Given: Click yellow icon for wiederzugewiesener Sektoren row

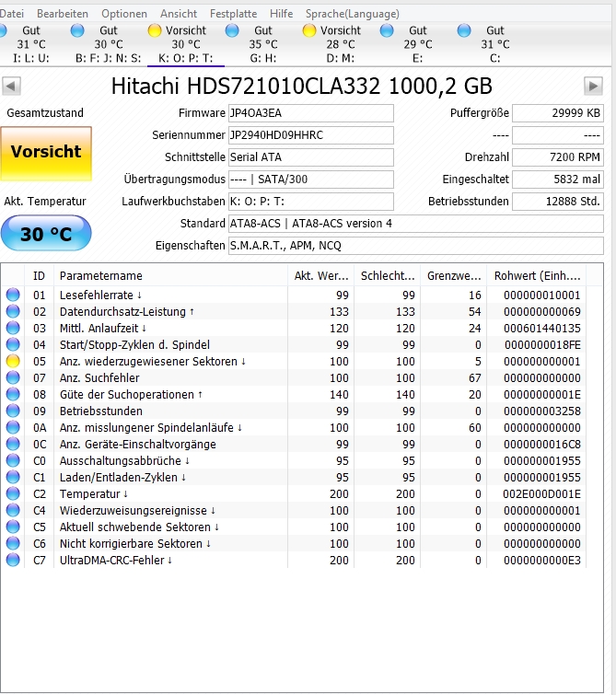Looking at the screenshot, I should pos(13,361).
